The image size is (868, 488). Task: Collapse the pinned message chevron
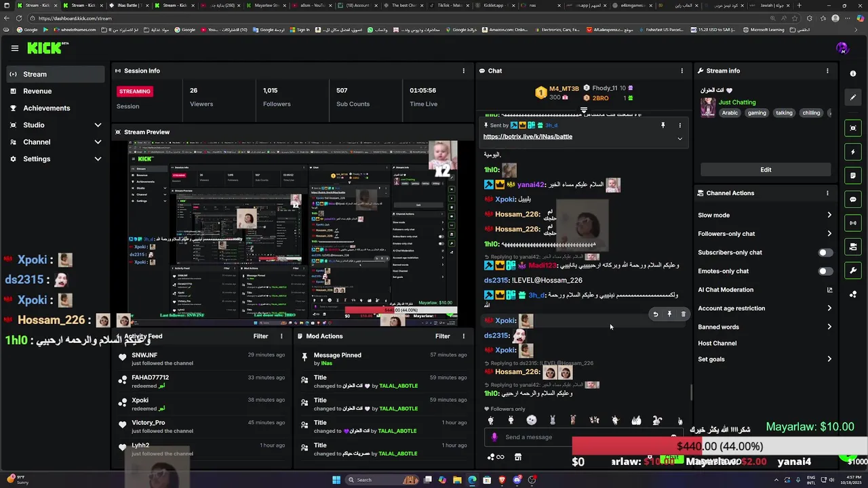coord(679,139)
